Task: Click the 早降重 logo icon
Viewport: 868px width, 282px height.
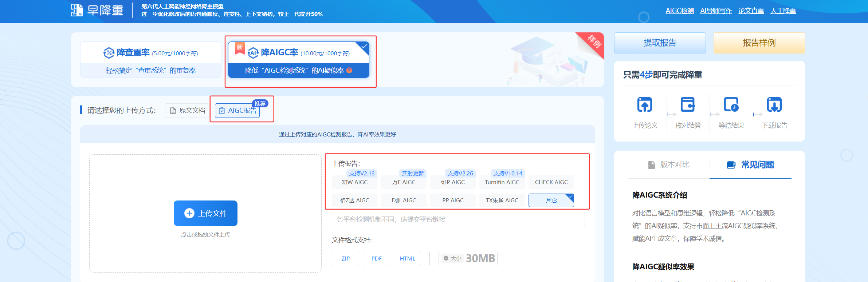Action: coord(77,10)
